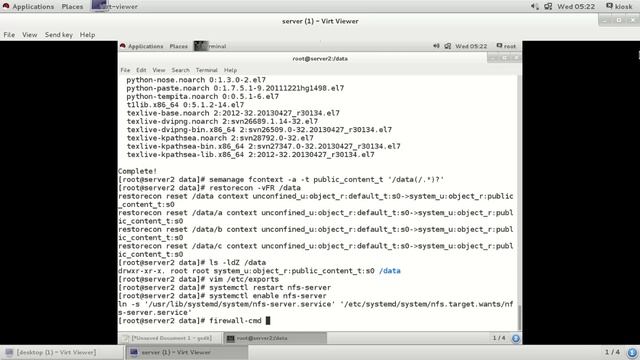Click the host 1 / 4 workspace indicator
Viewport: 640px width, 360px height.
pyautogui.click(x=612, y=352)
